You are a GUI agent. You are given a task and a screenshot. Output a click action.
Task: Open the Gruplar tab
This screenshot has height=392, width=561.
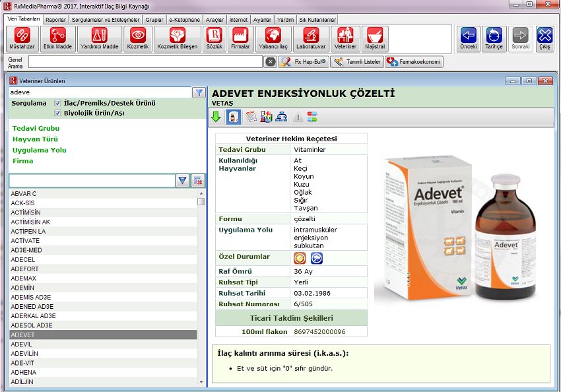[x=154, y=20]
